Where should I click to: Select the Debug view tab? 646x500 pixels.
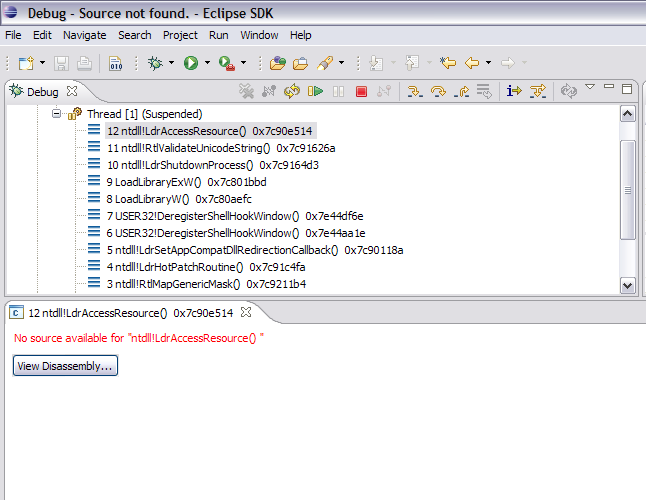click(42, 91)
